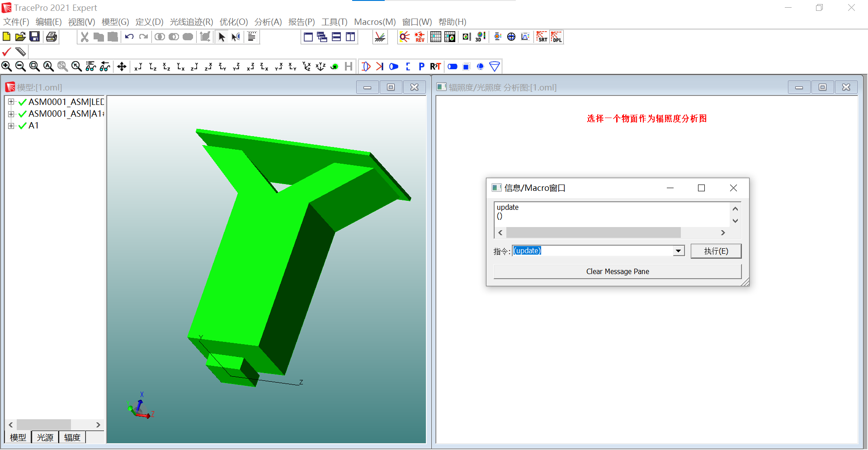Click model tree horizontal scrollbar thumb

(44, 425)
